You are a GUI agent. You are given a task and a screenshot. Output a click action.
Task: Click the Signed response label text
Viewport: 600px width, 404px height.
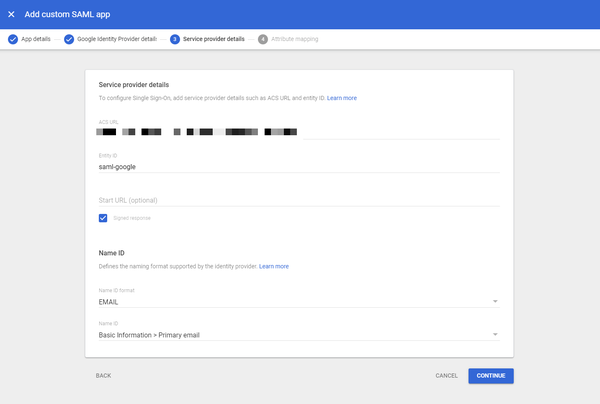point(132,218)
